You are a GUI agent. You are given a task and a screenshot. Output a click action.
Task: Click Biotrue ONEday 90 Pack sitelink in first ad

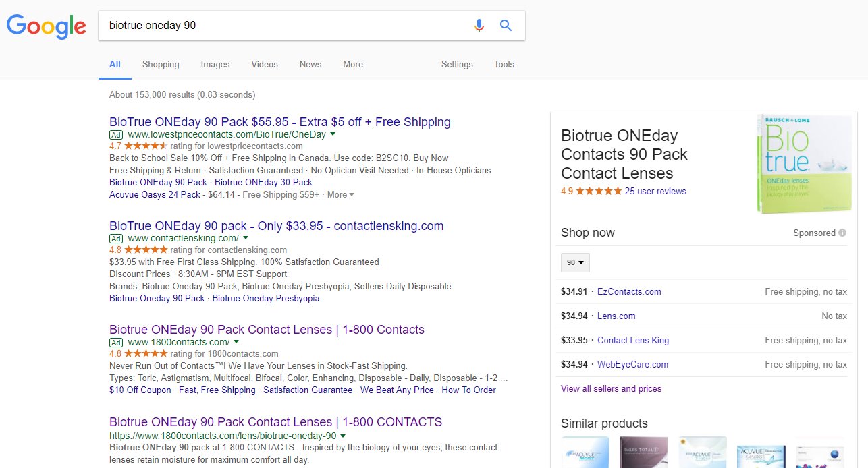point(159,183)
